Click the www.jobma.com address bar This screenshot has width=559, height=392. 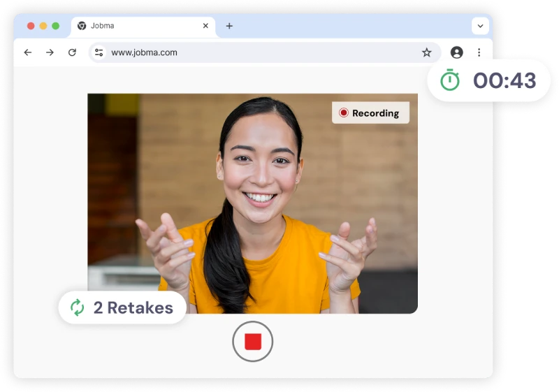[x=265, y=52]
